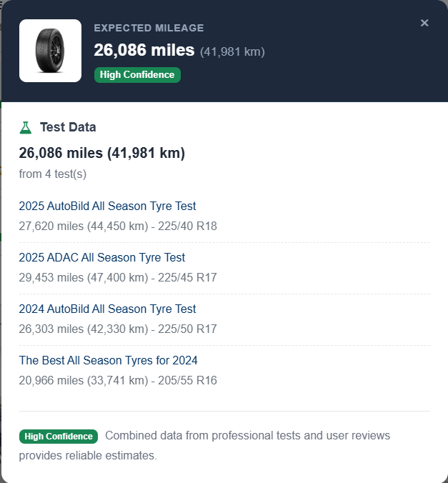Click the EXPECTED MILEAGE header label
448x483 pixels.
[x=149, y=28]
